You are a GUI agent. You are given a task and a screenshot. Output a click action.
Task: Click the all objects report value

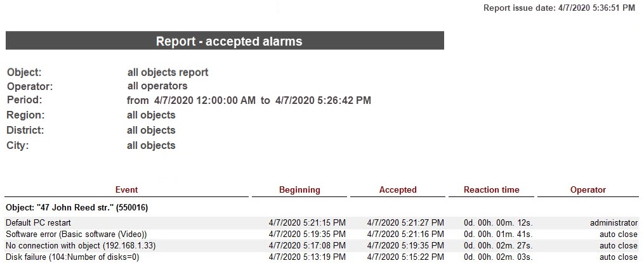168,72
